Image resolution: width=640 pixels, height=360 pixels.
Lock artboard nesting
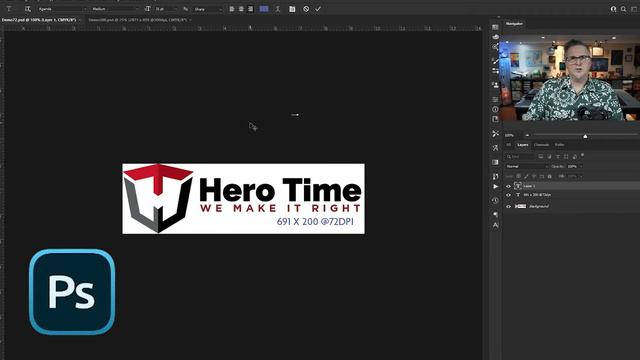click(542, 176)
